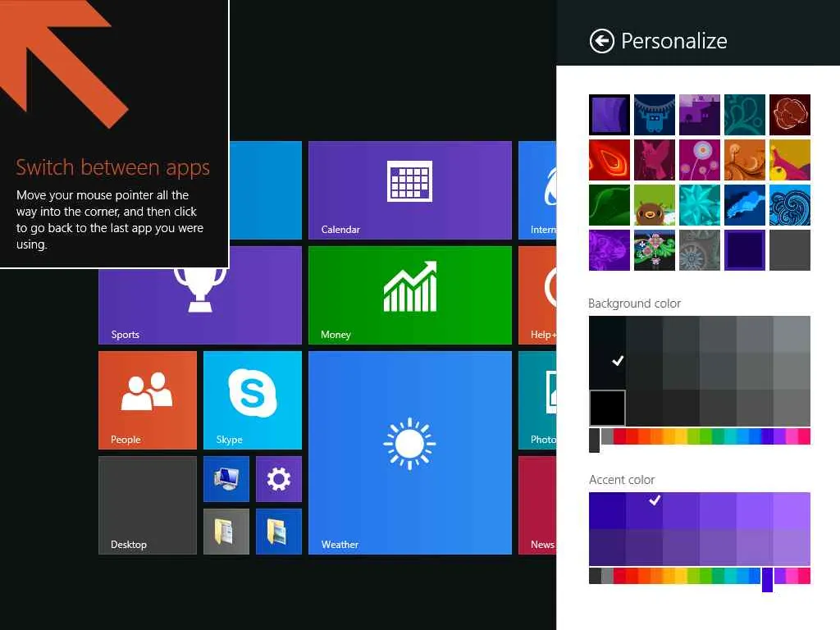840x630 pixels.
Task: Select the cyan star flower background pattern
Action: [699, 205]
